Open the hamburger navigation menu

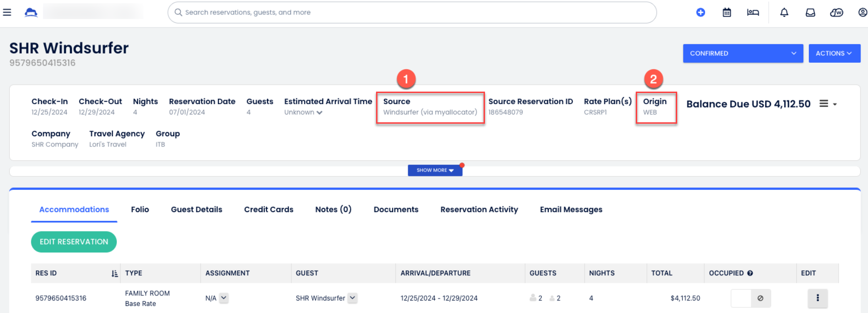pos(7,12)
